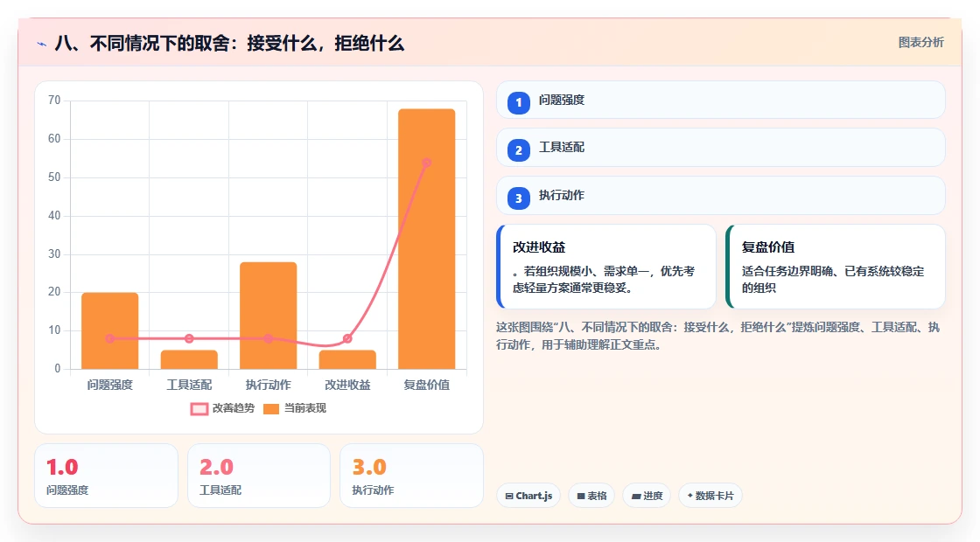
Task: Click the blue icon beside the section title
Action: pyautogui.click(x=42, y=45)
